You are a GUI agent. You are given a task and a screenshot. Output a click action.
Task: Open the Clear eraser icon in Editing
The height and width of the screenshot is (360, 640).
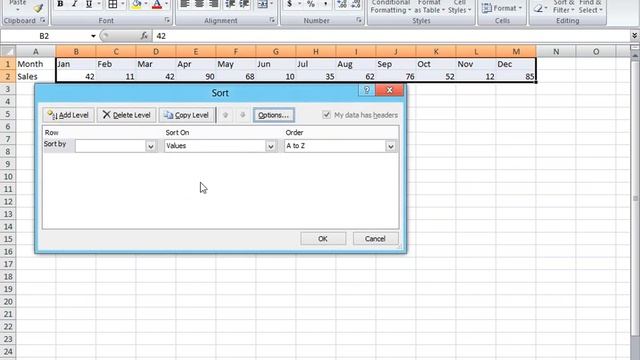538,8
